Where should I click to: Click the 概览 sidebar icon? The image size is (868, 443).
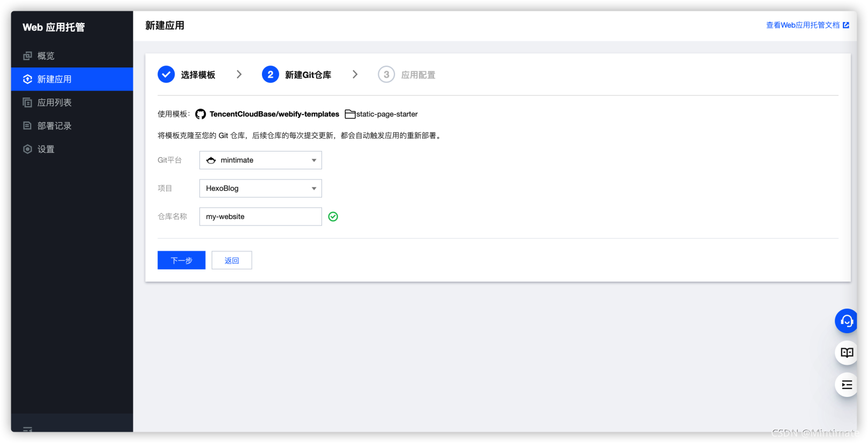point(27,56)
